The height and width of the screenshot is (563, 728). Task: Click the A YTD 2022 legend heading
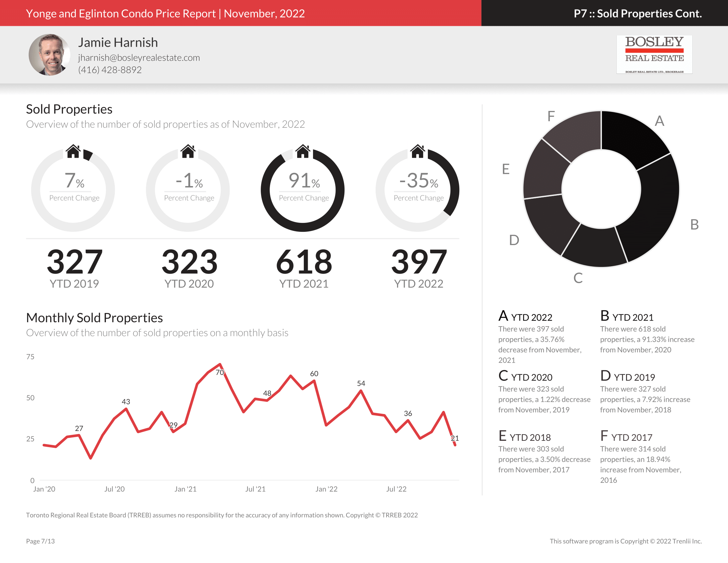525,317
